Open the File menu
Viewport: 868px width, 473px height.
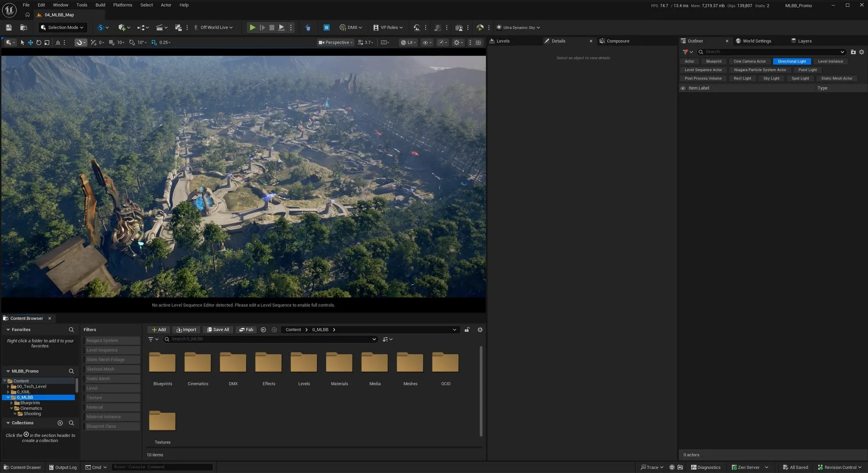click(26, 5)
